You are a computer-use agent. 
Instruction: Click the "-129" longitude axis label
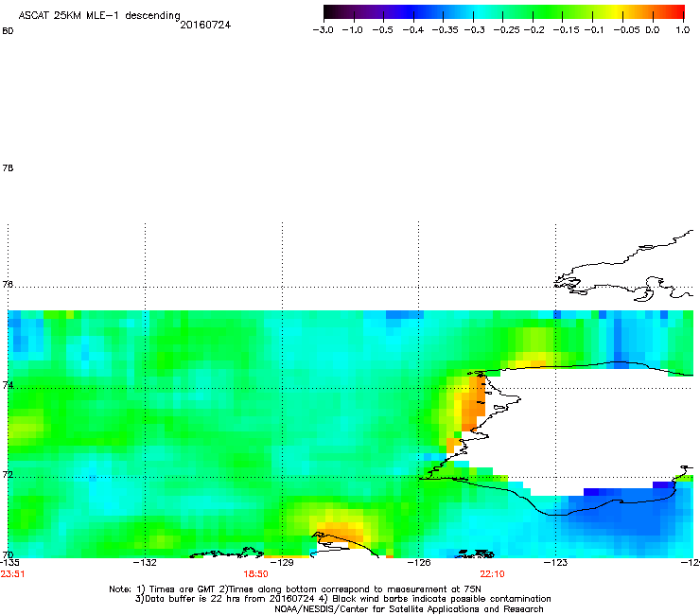[282, 562]
